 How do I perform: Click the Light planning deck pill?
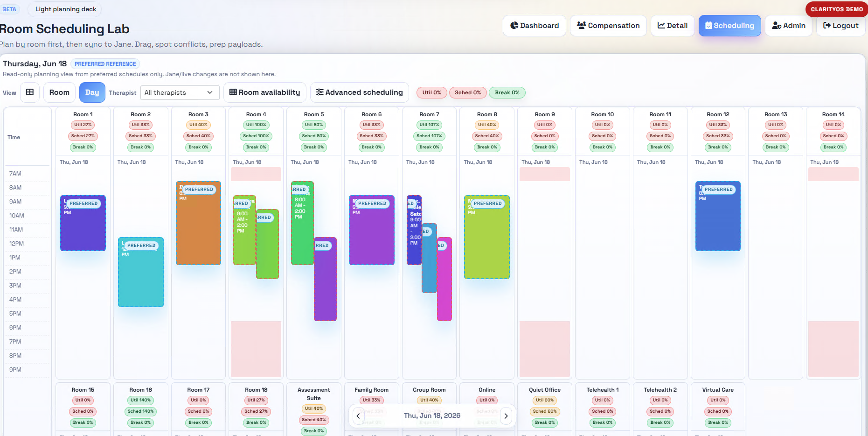[x=65, y=9]
